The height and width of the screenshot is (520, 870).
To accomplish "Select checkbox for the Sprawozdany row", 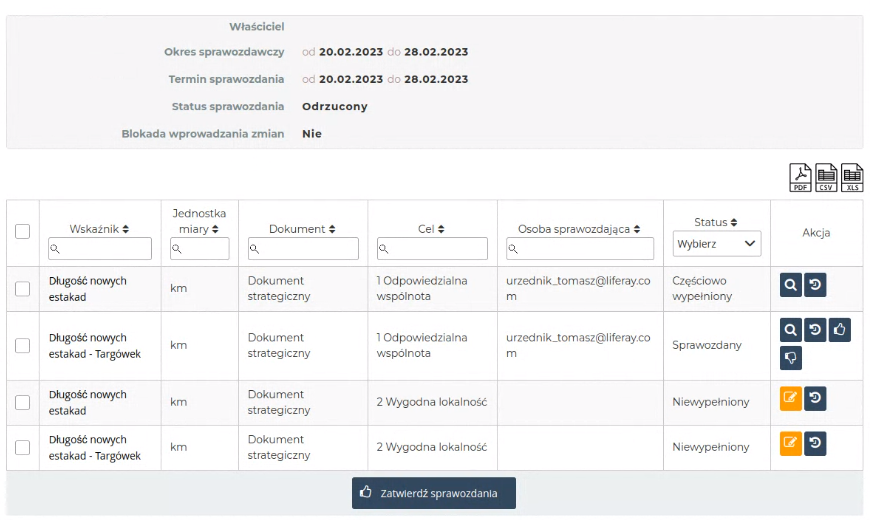I will pos(23,345).
